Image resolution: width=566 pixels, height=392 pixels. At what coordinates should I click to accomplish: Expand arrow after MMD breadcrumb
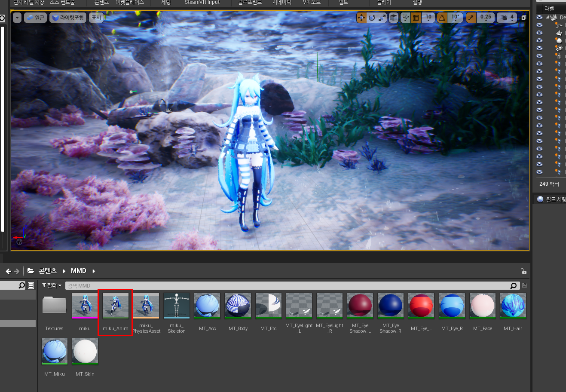click(x=93, y=271)
